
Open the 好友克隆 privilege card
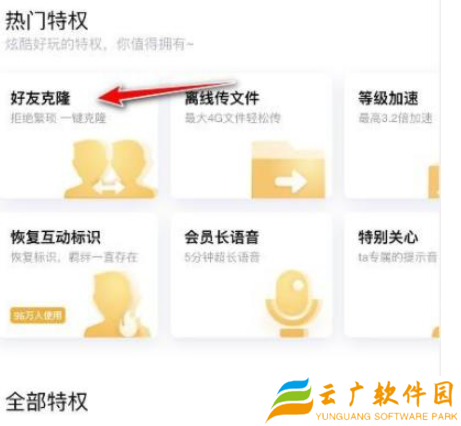click(x=78, y=137)
